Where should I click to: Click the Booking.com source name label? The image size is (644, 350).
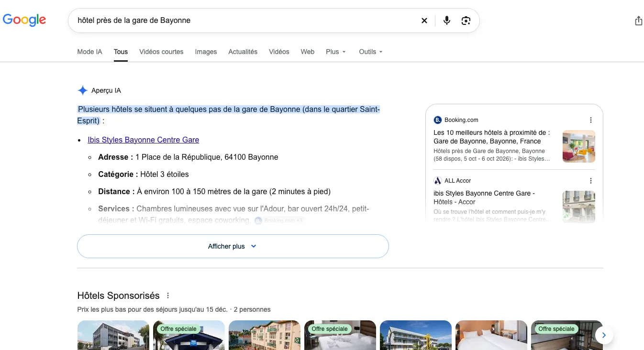(x=461, y=120)
